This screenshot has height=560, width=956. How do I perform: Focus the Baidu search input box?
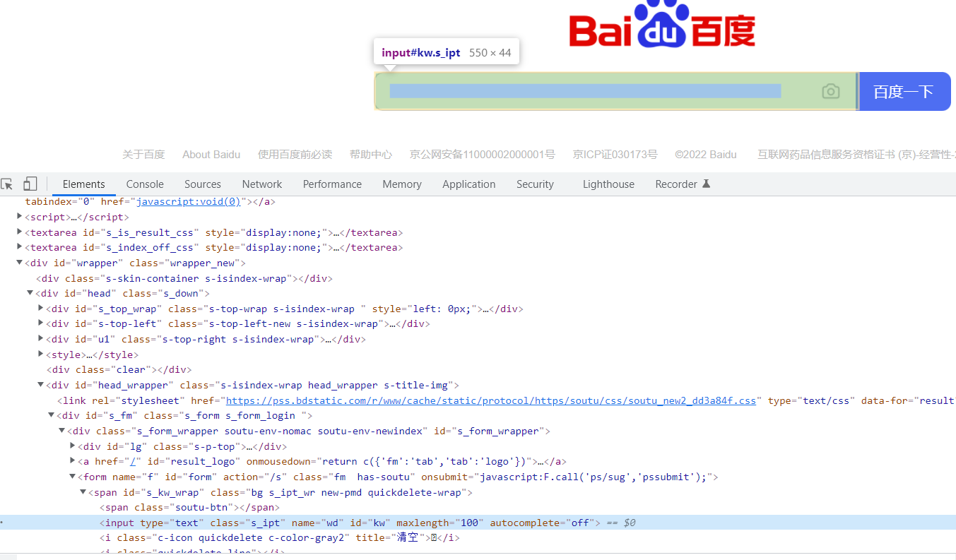click(x=615, y=91)
